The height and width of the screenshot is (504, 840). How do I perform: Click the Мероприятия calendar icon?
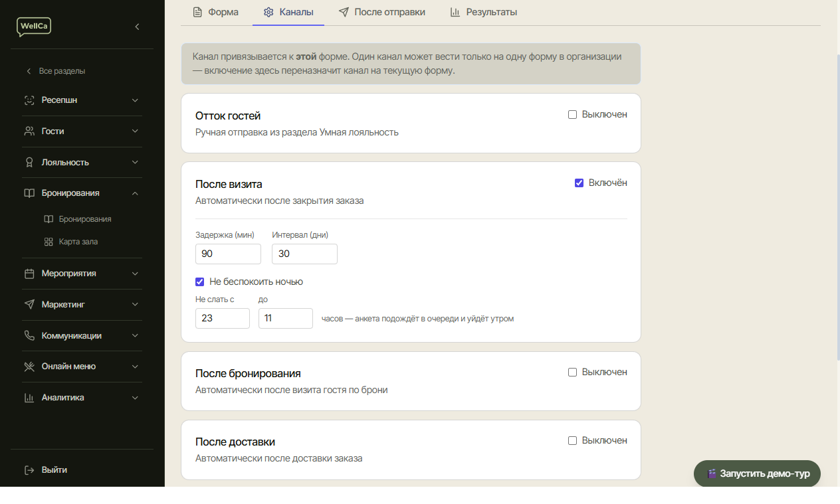[x=29, y=274]
